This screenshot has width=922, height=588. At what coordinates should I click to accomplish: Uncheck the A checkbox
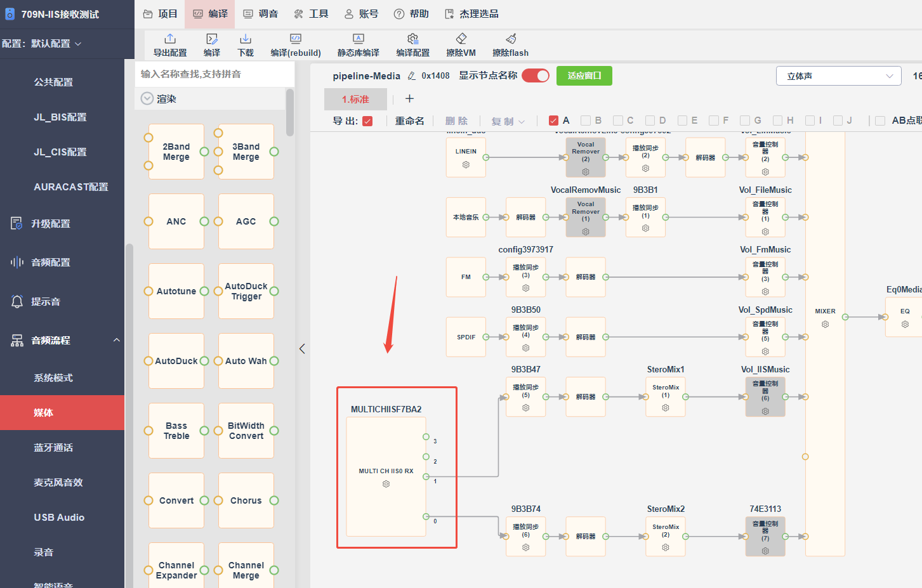(553, 121)
